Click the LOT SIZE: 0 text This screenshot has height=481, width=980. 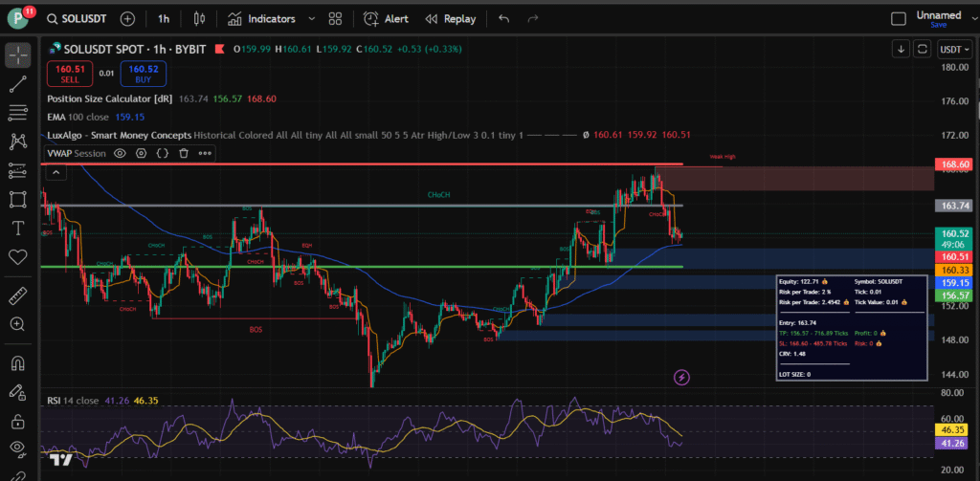coord(795,374)
